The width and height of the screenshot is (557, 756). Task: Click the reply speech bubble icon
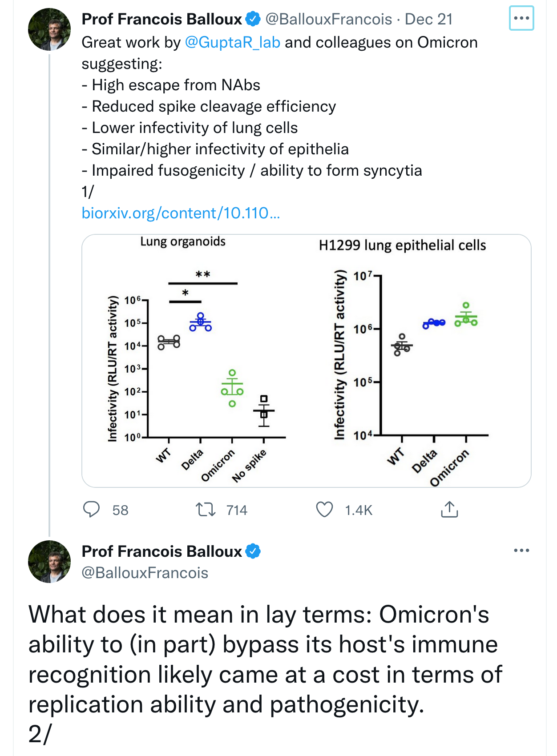pyautogui.click(x=92, y=510)
